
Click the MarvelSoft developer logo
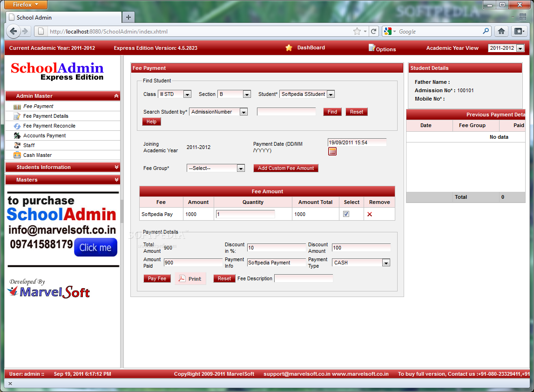(x=49, y=292)
